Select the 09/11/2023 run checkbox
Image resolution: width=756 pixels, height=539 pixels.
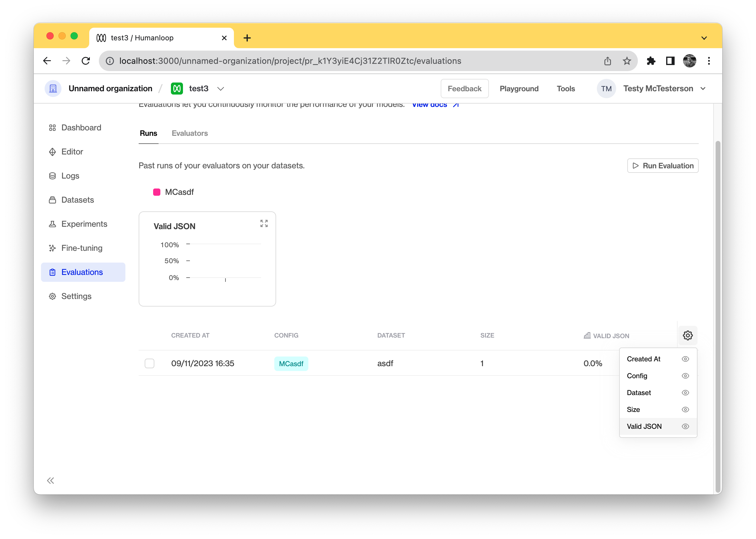coord(150,363)
